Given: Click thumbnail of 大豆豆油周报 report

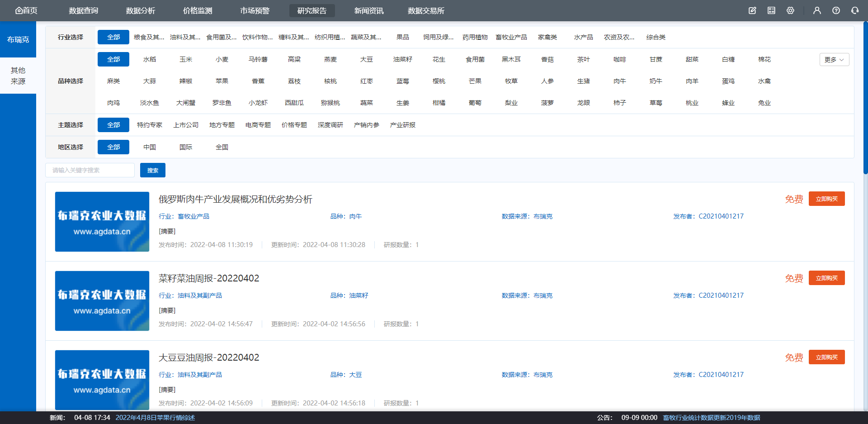Looking at the screenshot, I should coord(102,380).
